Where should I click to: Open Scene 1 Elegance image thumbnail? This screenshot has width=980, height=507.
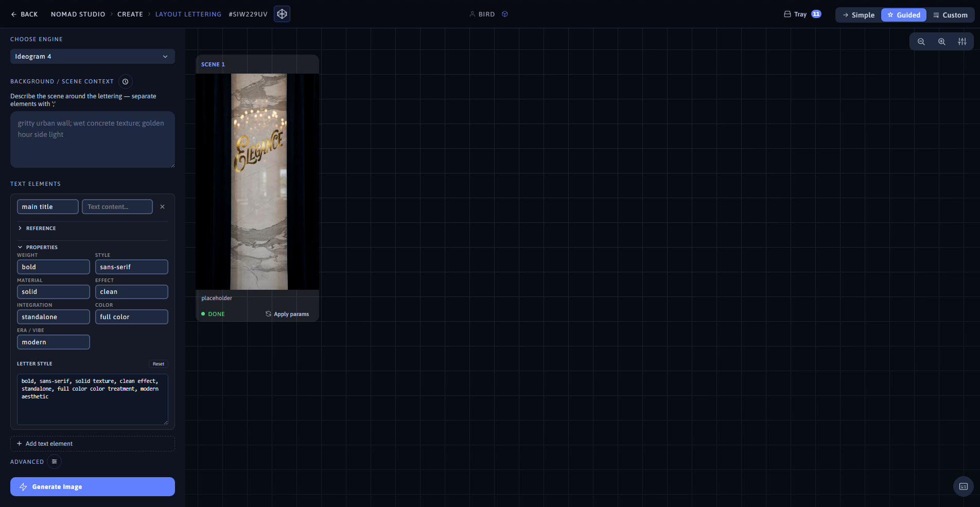tap(257, 182)
